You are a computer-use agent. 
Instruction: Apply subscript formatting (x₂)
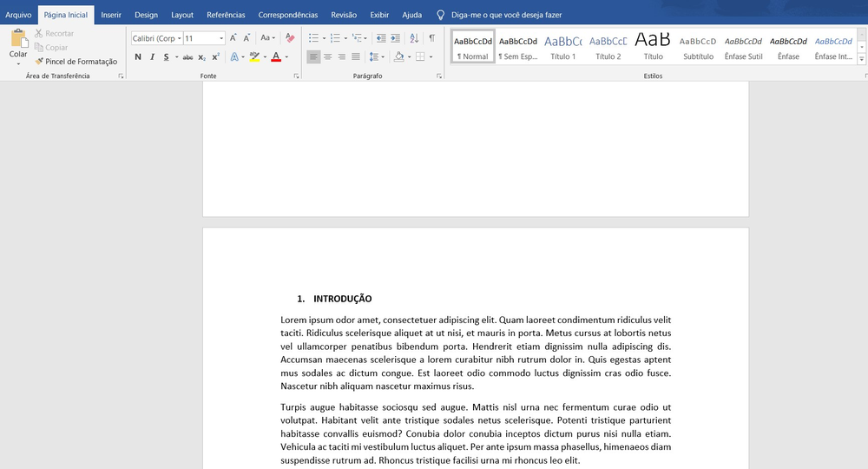pyautogui.click(x=202, y=57)
